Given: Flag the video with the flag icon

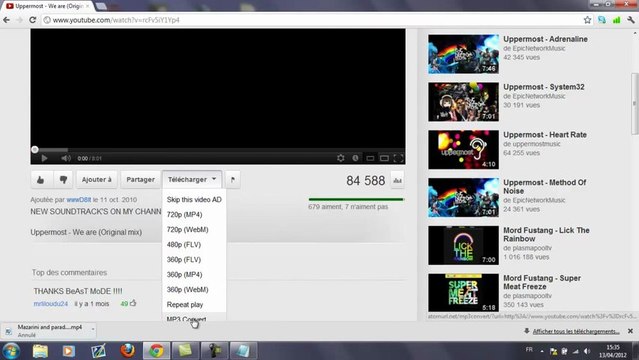Looking at the screenshot, I should pyautogui.click(x=233, y=180).
